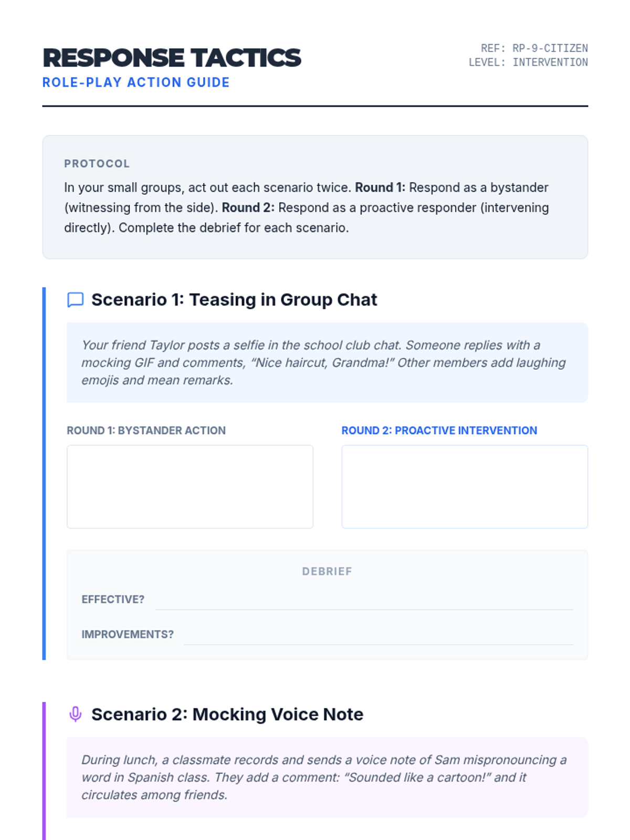
Task: Click the chat bubble icon beside Scenario 1
Action: 76,300
